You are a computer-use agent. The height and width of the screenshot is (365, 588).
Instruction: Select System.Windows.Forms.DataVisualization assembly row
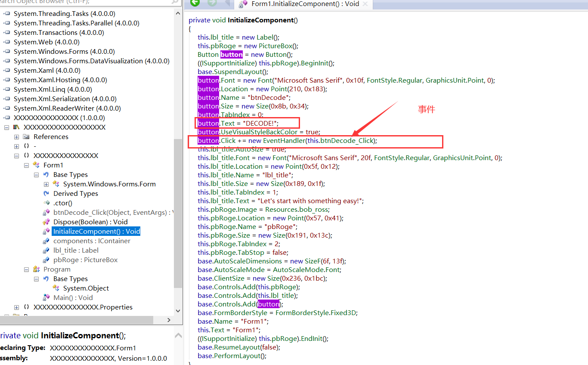[x=91, y=61]
